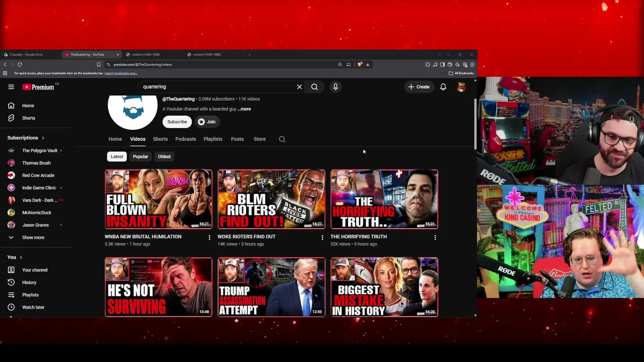Image resolution: width=644 pixels, height=362 pixels.
Task: Open the browser zoom control icon
Action: [340, 64]
